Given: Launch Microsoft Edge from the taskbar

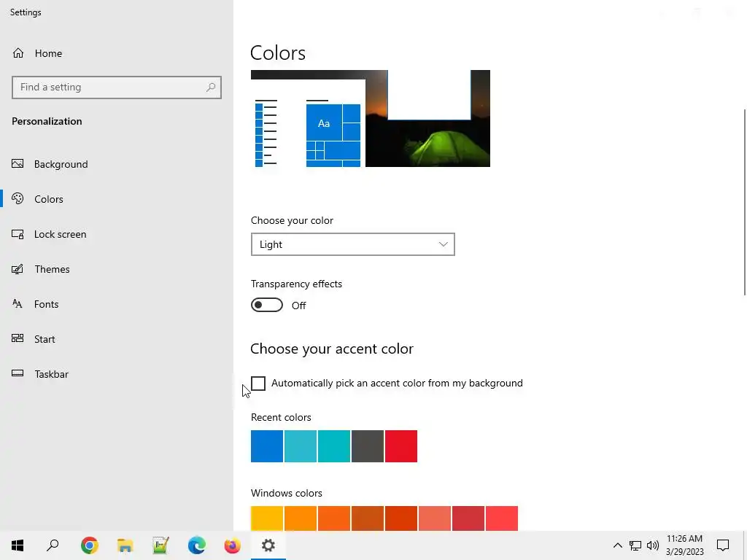Looking at the screenshot, I should pyautogui.click(x=197, y=545).
